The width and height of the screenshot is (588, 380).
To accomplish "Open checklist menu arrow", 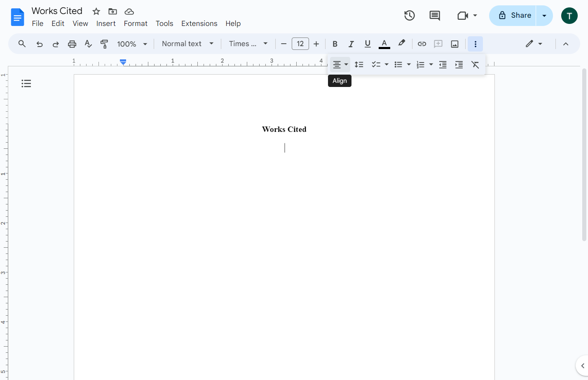I will tap(387, 65).
